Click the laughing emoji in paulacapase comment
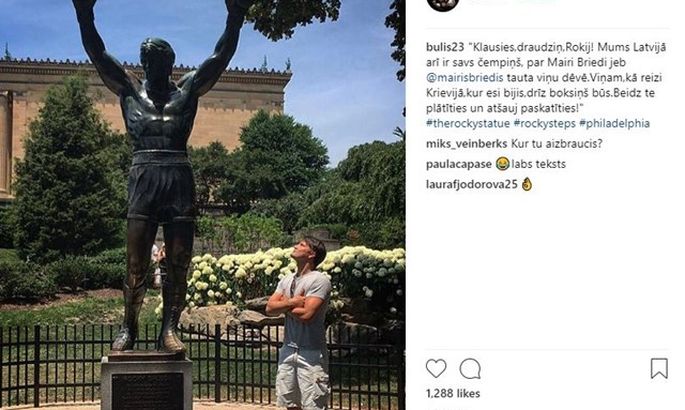 point(502,164)
